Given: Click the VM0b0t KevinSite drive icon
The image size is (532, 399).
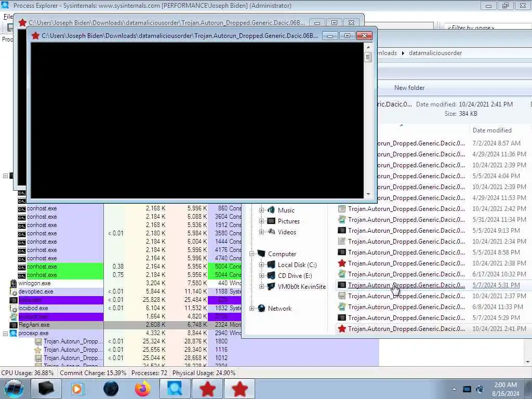Looking at the screenshot, I should [x=271, y=286].
